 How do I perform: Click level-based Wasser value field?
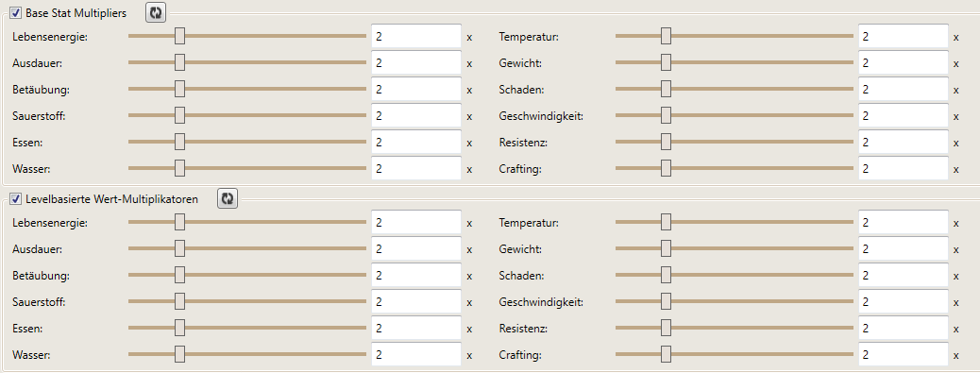[416, 354]
